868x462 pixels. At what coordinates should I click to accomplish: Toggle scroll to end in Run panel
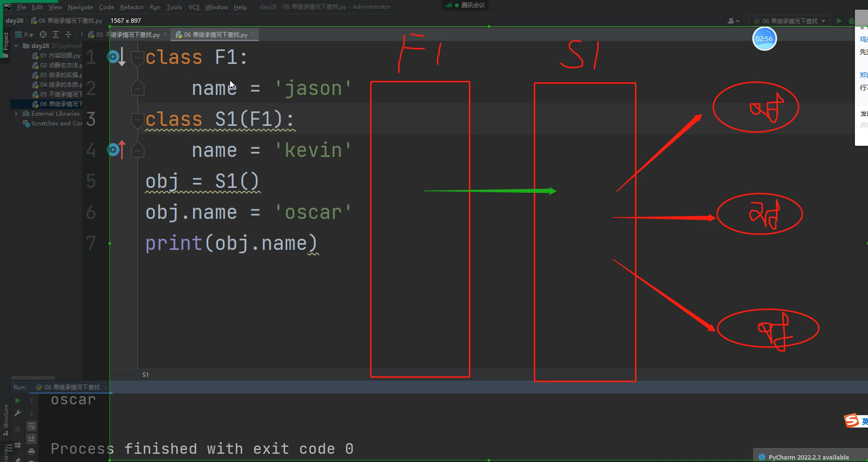31,439
